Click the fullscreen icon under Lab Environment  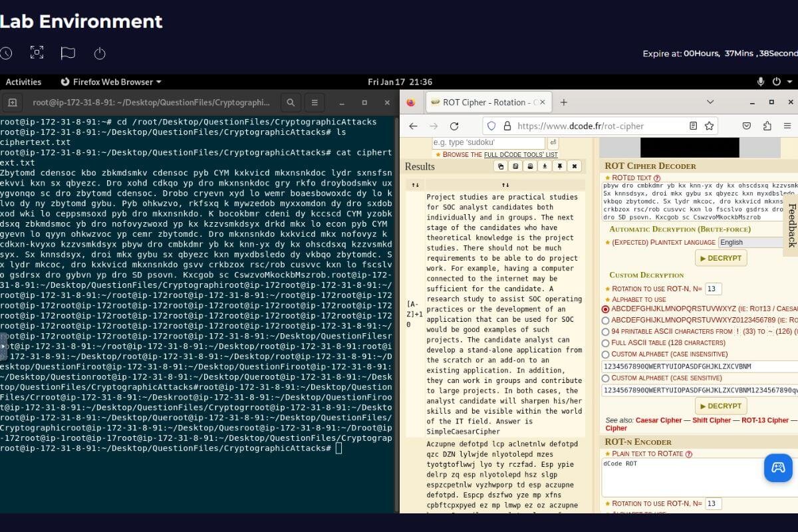(x=37, y=53)
